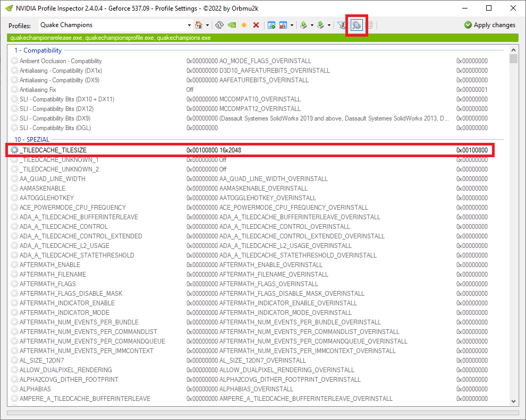Toggle the user-modified profiles filter icon

pyautogui.click(x=342, y=25)
